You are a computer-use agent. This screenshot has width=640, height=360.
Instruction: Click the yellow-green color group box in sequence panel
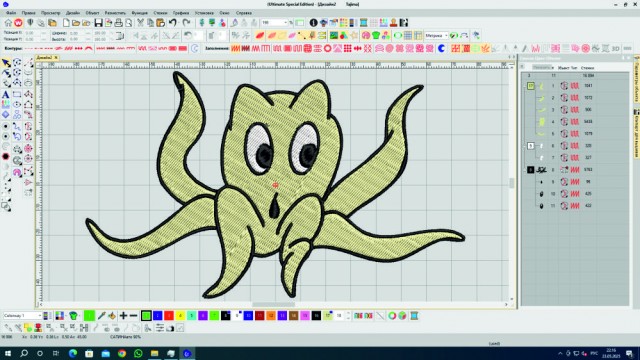[x=531, y=86]
